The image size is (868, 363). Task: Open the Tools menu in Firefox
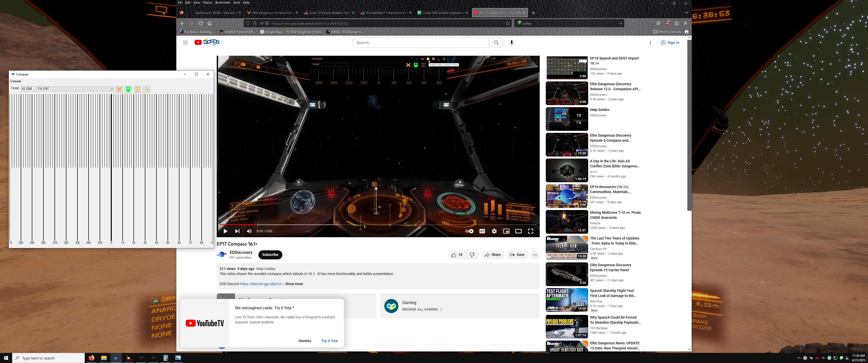coord(237,2)
